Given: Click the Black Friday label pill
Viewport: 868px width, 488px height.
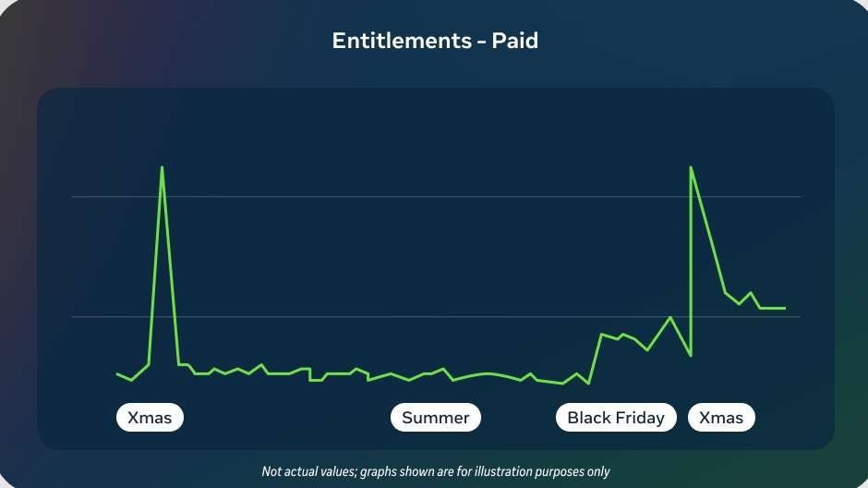Looking at the screenshot, I should point(616,418).
